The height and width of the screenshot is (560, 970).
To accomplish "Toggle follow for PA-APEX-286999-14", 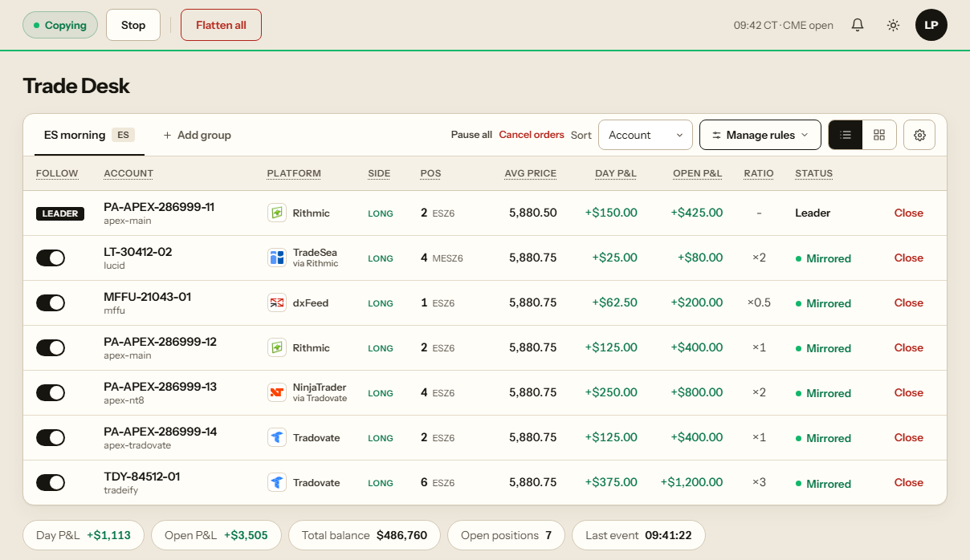I will (x=51, y=437).
